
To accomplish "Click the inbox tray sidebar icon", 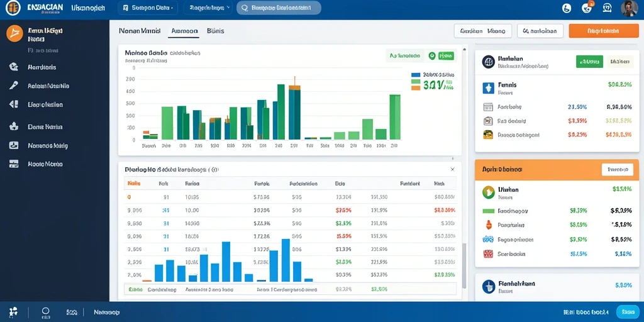I will (x=14, y=145).
